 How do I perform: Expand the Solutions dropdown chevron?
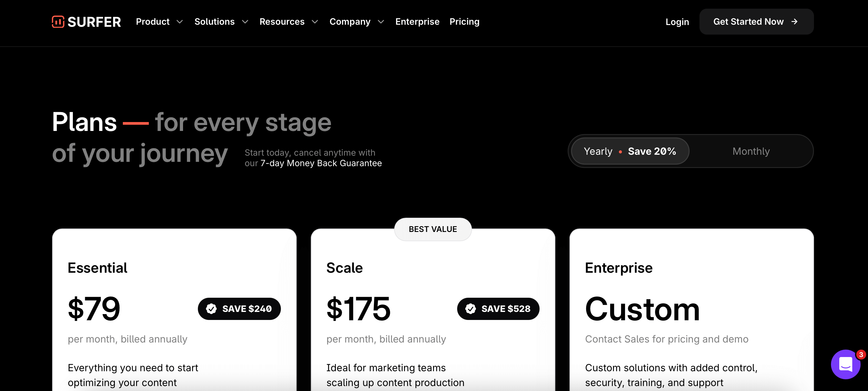[x=245, y=22]
